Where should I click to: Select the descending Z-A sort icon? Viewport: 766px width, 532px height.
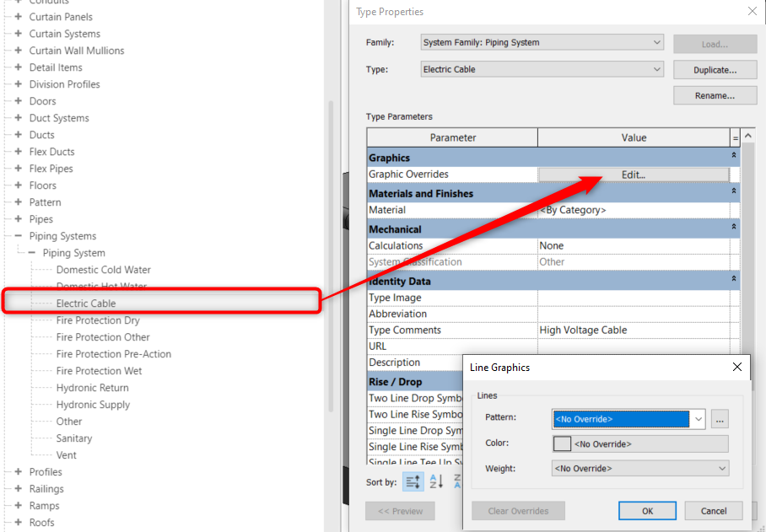point(458,481)
